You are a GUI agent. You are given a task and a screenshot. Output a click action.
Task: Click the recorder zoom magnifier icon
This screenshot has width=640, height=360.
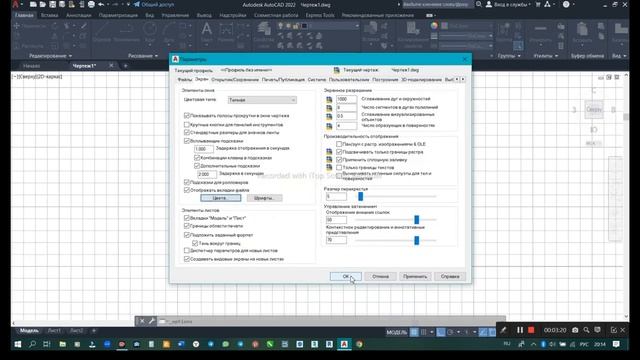(x=586, y=330)
